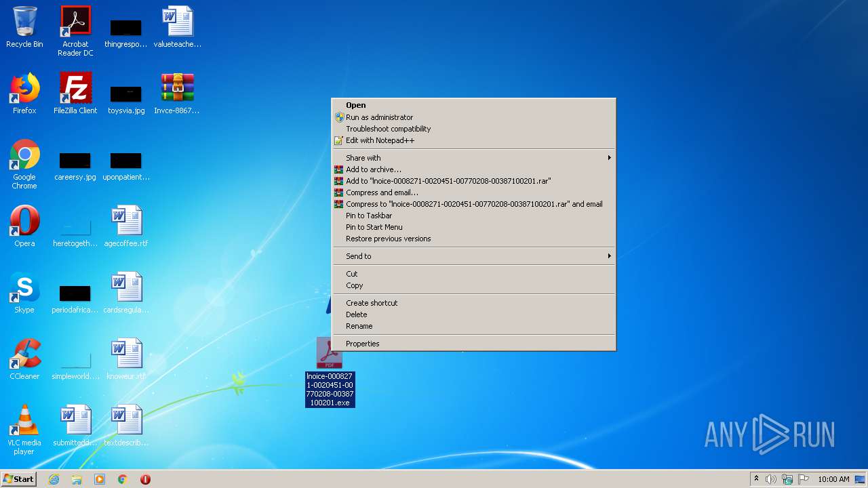Choose Copy from context menu
868x488 pixels.
point(473,285)
